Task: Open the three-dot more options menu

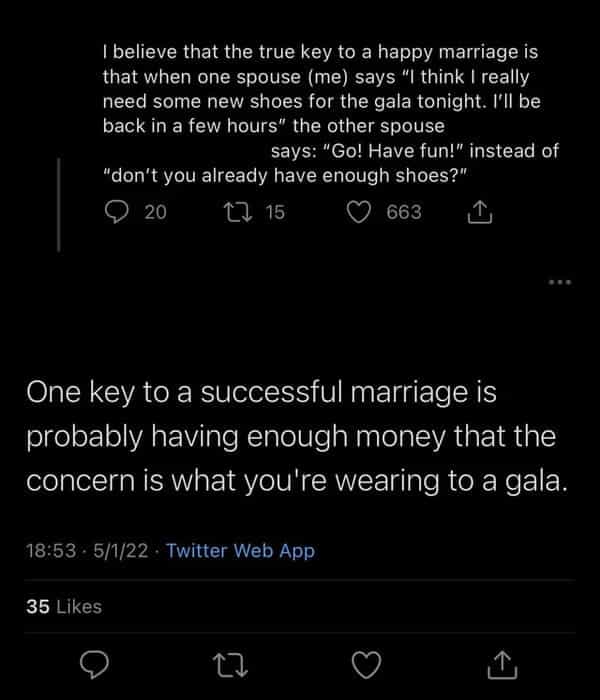Action: point(560,281)
